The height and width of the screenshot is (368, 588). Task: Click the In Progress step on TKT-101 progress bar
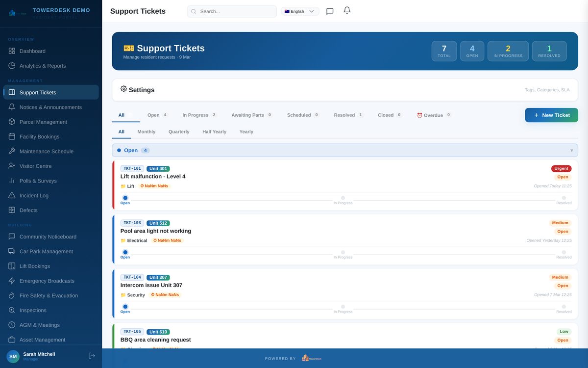[x=343, y=197]
